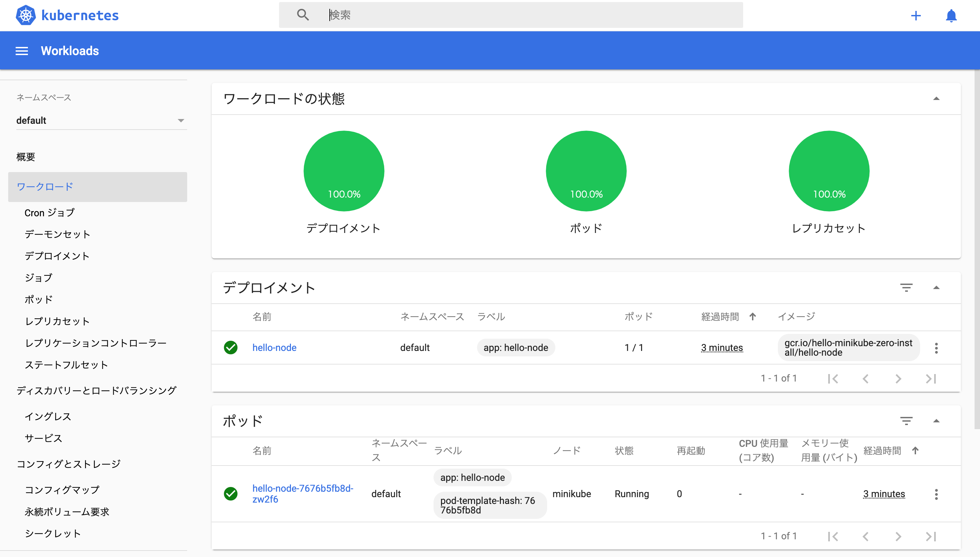Open the notifications bell
Screen dimensions: 980x557
click(951, 16)
